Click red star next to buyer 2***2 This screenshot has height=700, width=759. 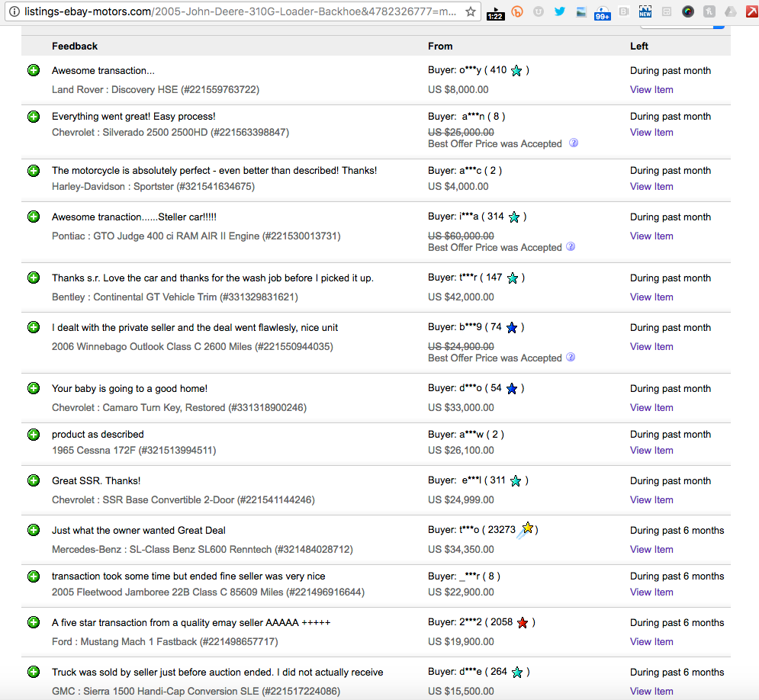tap(523, 623)
